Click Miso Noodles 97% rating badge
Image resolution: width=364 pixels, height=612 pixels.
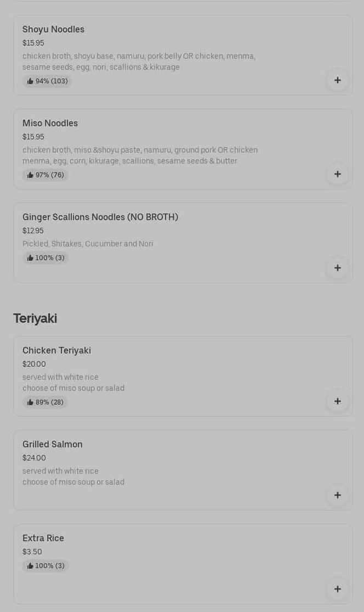(45, 175)
